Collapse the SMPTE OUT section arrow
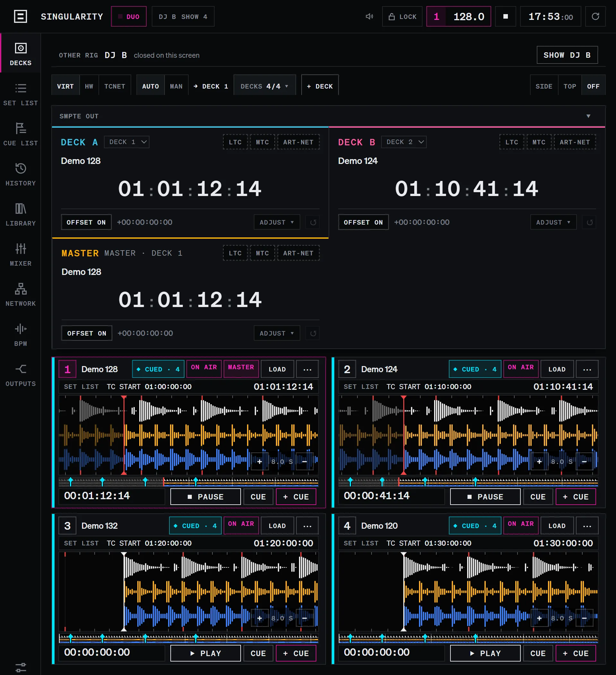 [x=588, y=116]
